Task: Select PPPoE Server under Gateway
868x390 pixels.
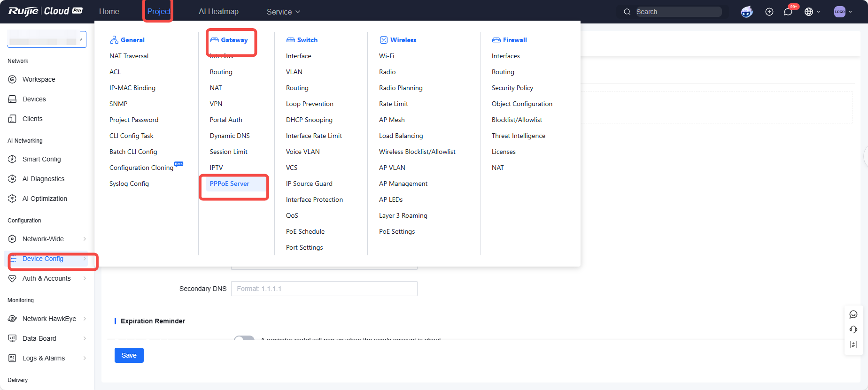Action: (229, 184)
